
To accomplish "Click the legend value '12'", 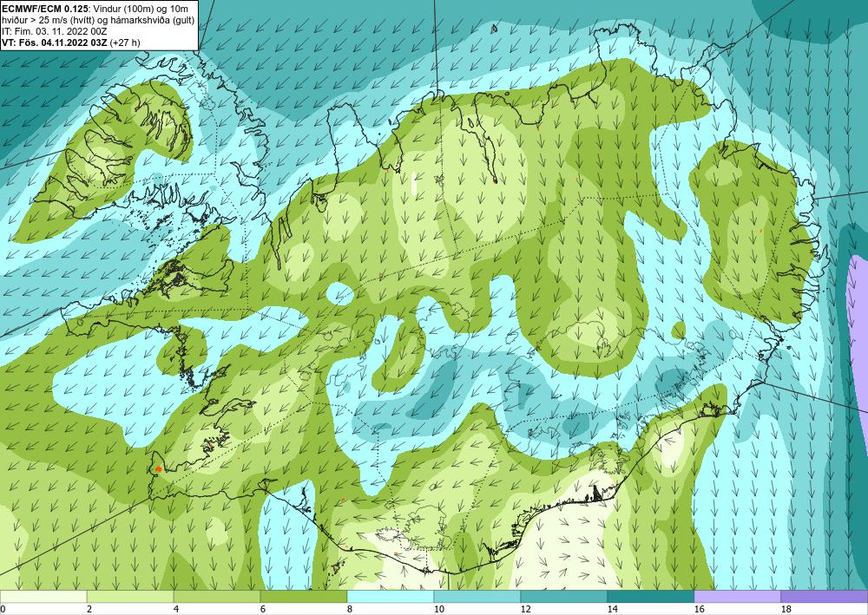I will pos(525,610).
